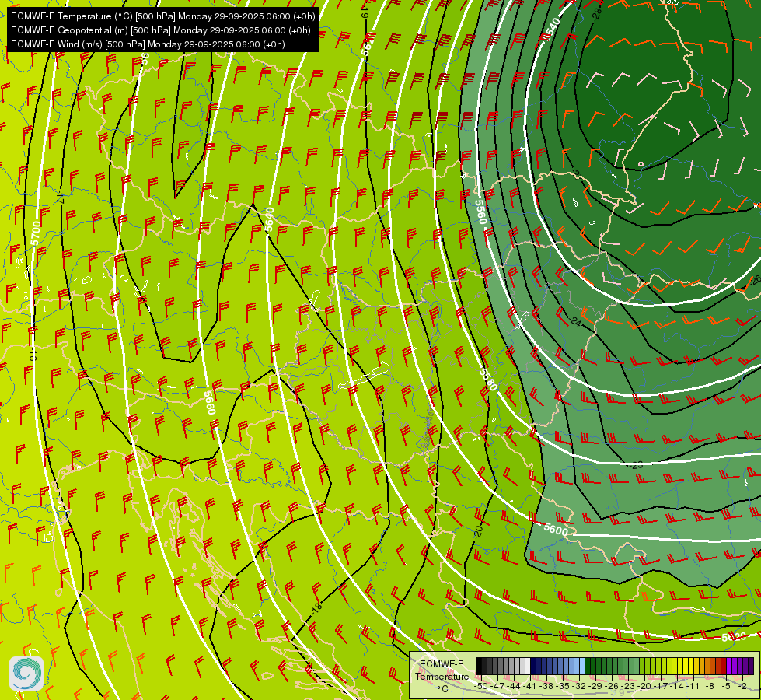Click the -18 isotherm label
This screenshot has height=700, width=761.
tap(316, 607)
